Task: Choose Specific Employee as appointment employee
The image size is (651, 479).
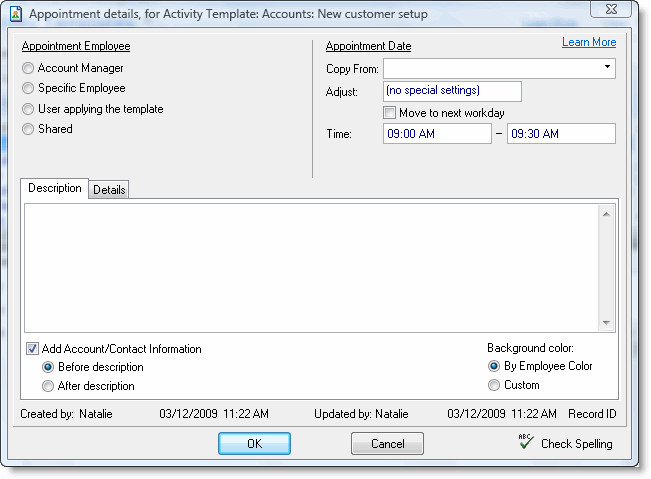Action: tap(28, 89)
